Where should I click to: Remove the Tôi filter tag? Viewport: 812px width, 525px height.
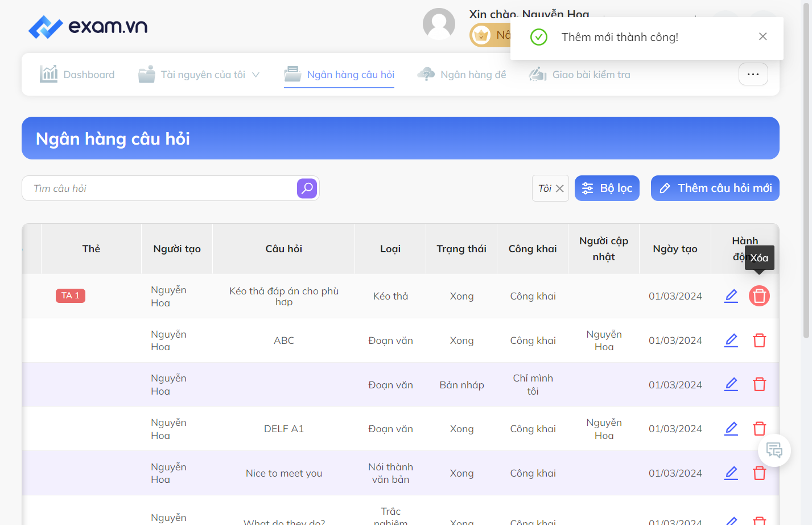[x=560, y=188]
